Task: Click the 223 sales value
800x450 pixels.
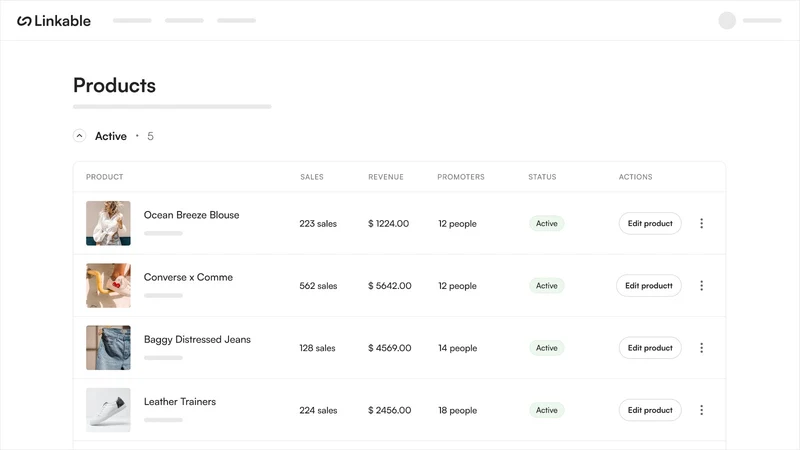Action: pyautogui.click(x=318, y=223)
